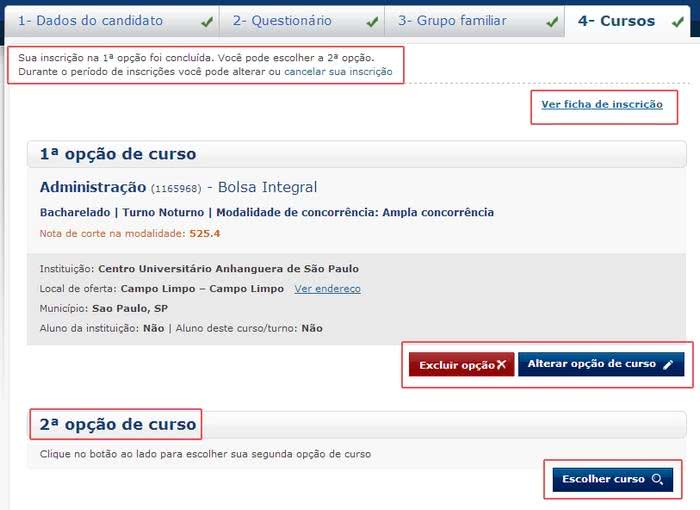Switch to the '2- Questionário' tab
Image resolution: width=700 pixels, height=510 pixels.
tap(302, 21)
